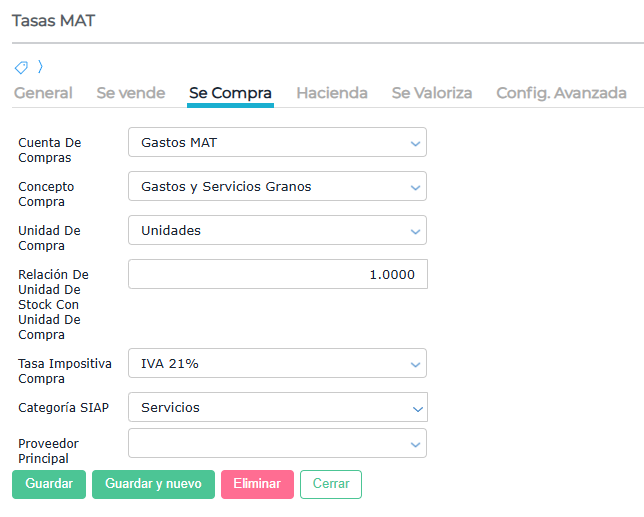Expand the Cuenta De Compras dropdown
This screenshot has height=517, width=644.
(x=277, y=143)
